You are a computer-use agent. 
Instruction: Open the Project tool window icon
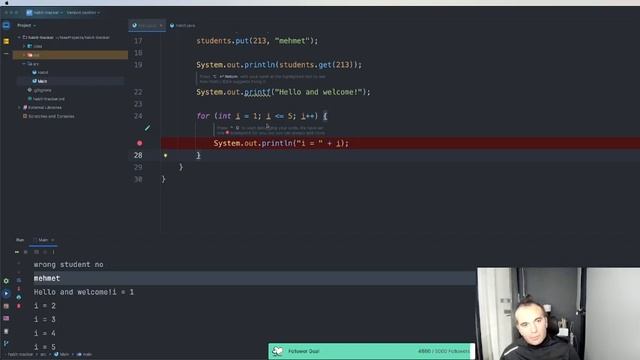point(6,25)
